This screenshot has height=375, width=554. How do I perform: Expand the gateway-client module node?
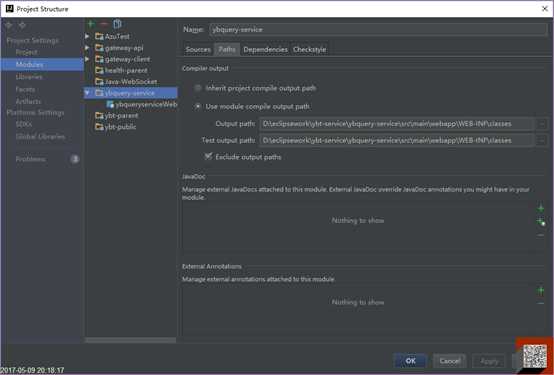[87, 59]
